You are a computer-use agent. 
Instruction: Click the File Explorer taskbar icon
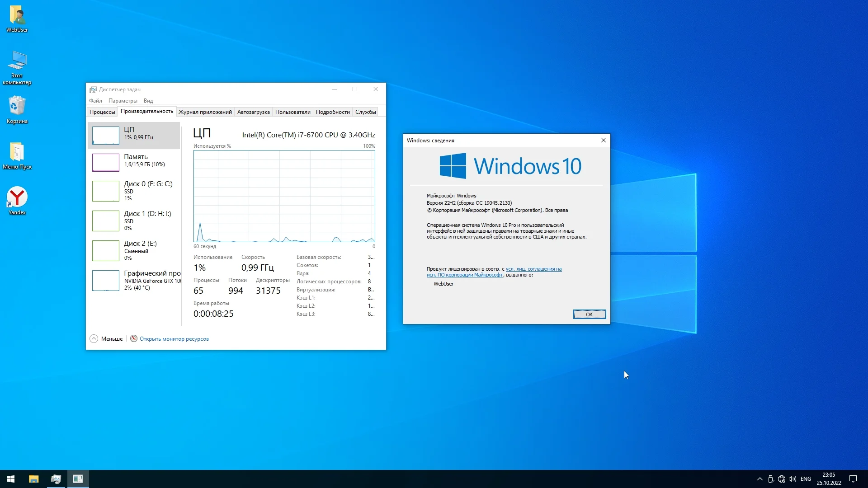[x=33, y=479]
